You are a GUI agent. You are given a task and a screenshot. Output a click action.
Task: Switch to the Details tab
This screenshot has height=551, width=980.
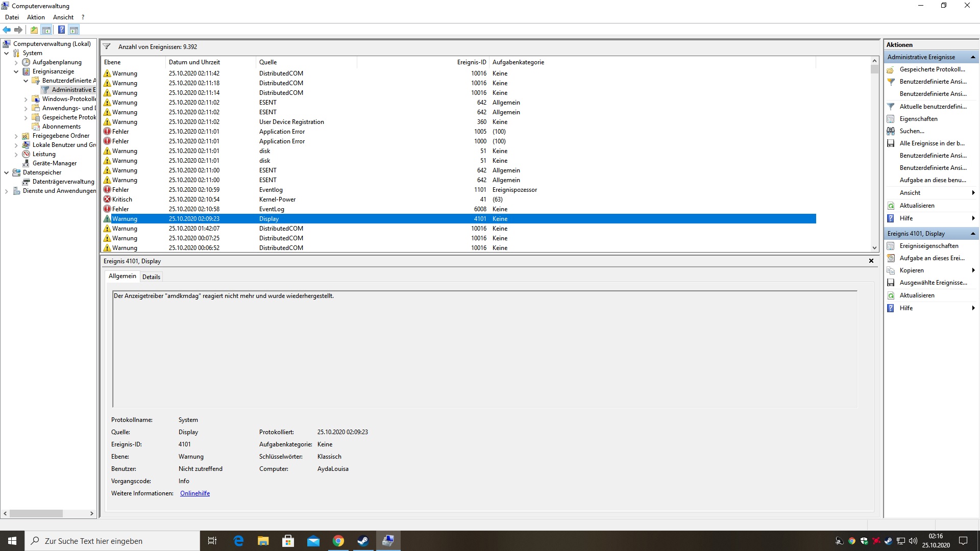[x=151, y=277]
